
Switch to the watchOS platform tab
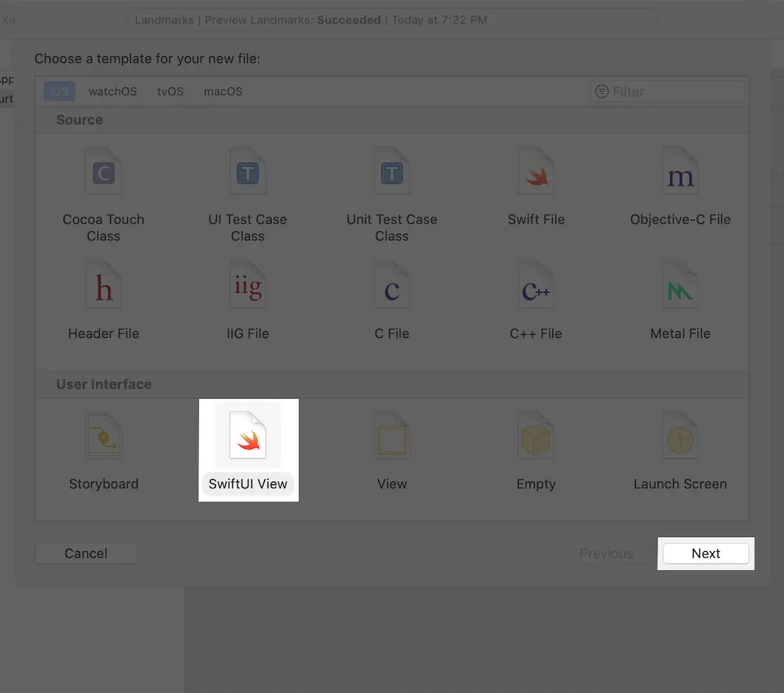(x=112, y=92)
